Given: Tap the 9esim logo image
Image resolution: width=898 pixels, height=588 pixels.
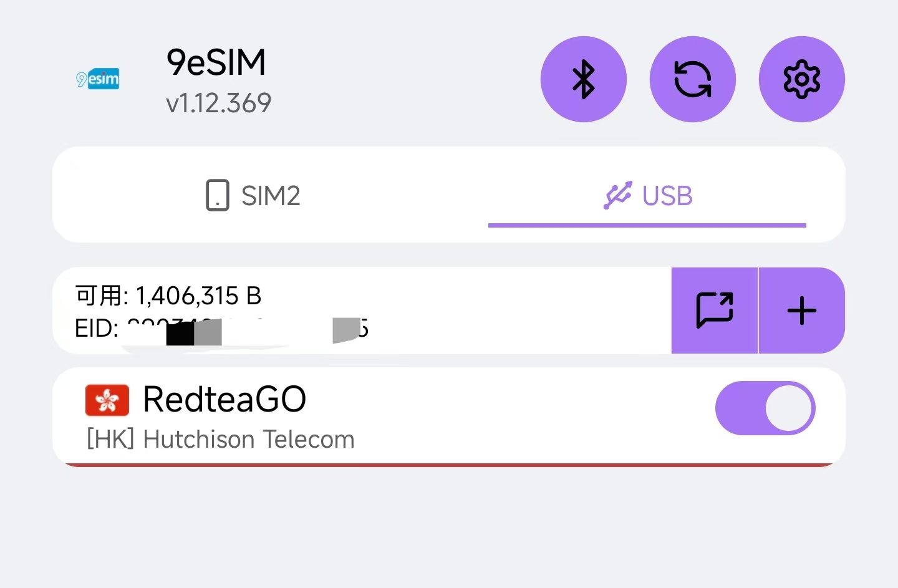Looking at the screenshot, I should point(98,79).
